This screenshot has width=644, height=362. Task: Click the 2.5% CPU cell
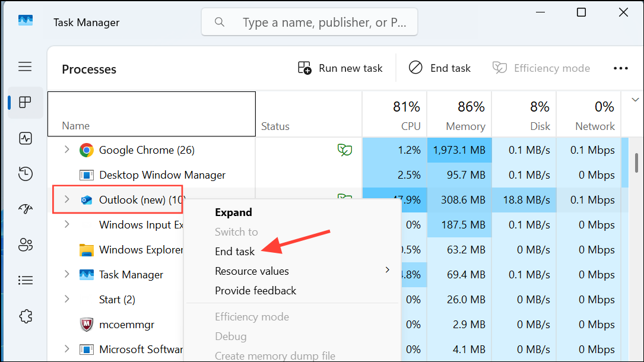pos(395,175)
